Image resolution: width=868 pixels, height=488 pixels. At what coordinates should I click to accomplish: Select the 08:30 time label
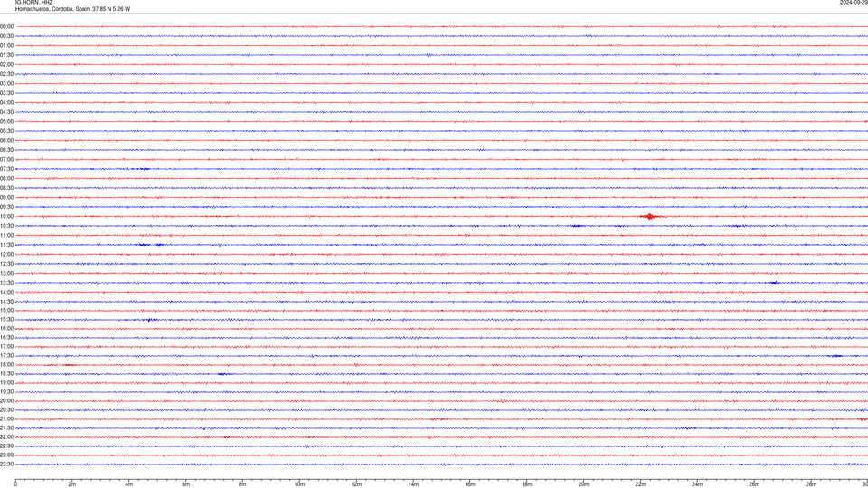(x=6, y=188)
